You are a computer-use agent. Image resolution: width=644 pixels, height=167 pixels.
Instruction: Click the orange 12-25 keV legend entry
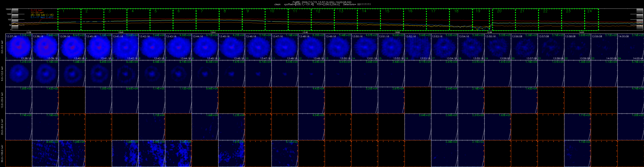(37, 12)
